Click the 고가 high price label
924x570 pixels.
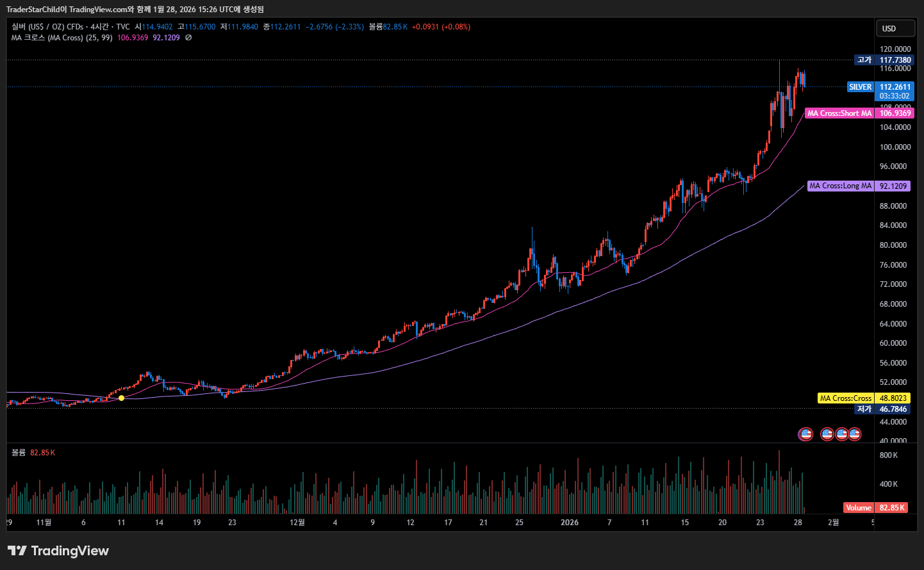coord(864,60)
